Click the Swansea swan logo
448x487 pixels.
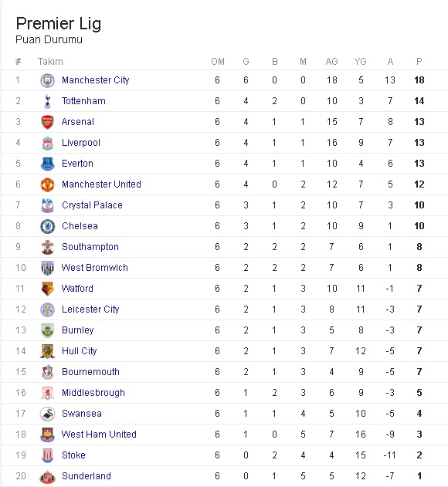(x=48, y=414)
